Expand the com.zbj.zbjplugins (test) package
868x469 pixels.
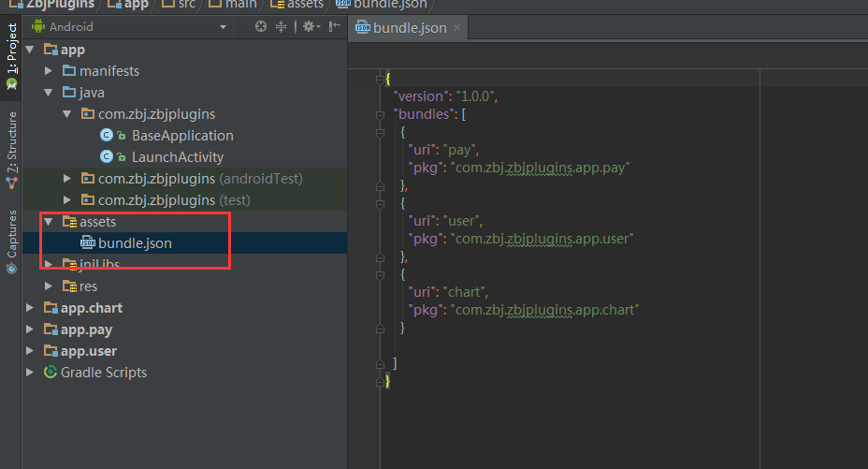point(67,200)
